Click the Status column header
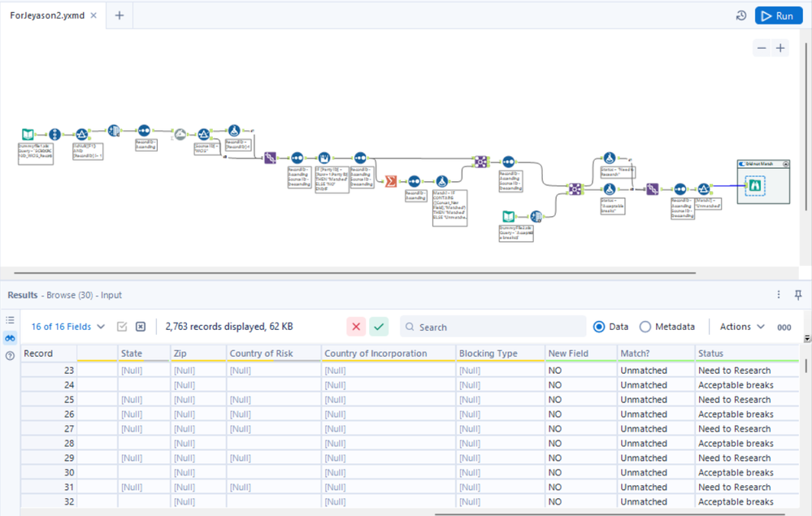This screenshot has width=812, height=516. (x=747, y=353)
